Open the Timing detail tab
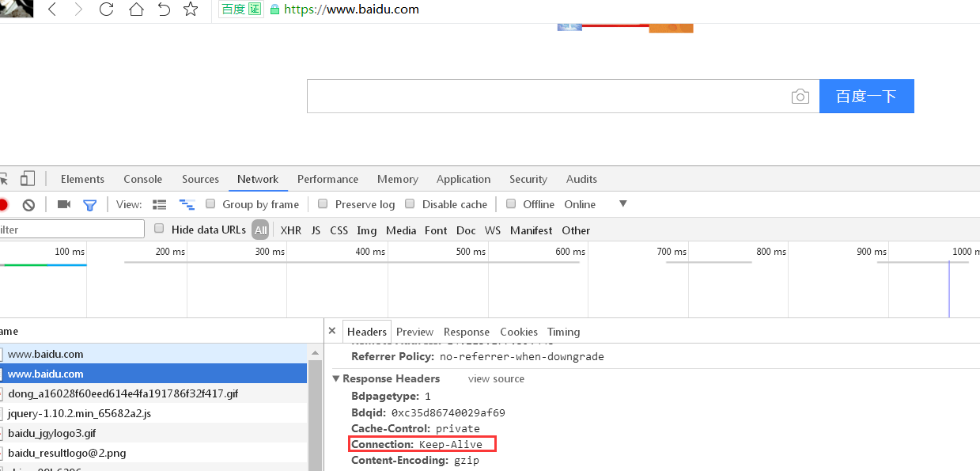 coord(563,332)
